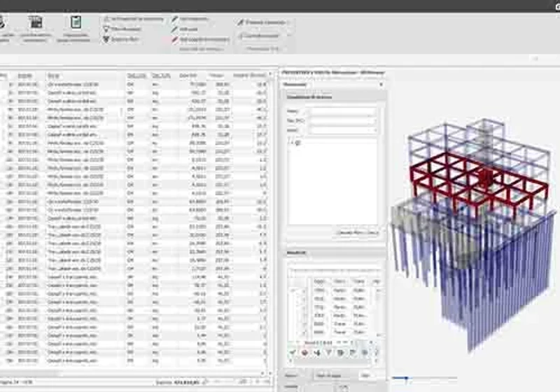The image size is (560, 392).
Task: Click the last column header of the data table
Action: pyautogui.click(x=249, y=76)
